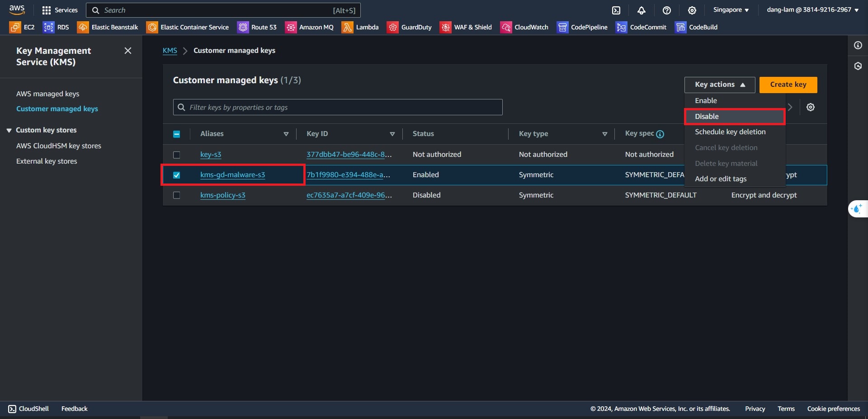Screen dimensions: 868x419
Task: Open the Singapore region selector
Action: click(x=731, y=10)
